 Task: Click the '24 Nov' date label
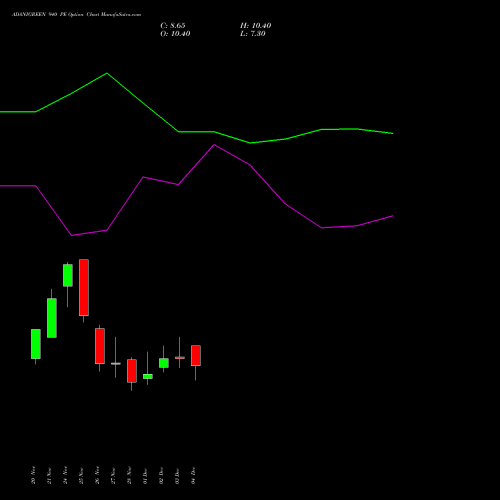[65, 475]
